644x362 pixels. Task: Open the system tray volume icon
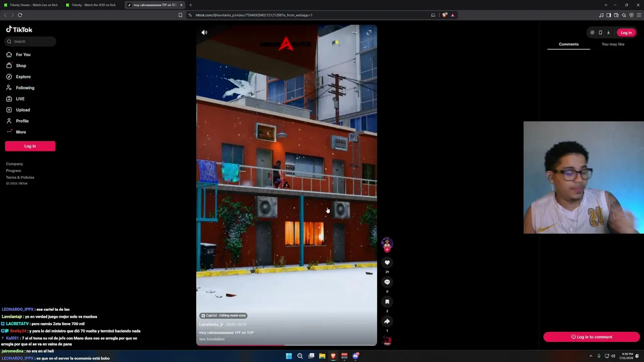pos(613,356)
